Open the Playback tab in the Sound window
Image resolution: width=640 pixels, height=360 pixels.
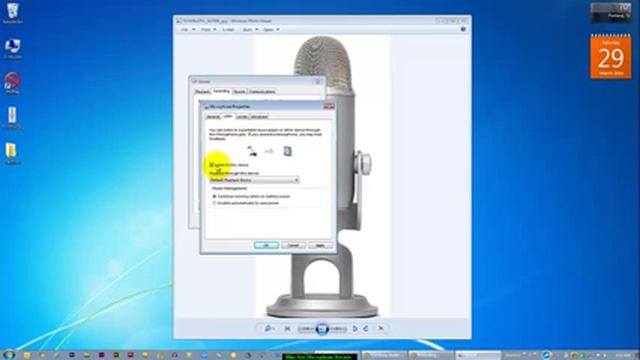click(202, 91)
